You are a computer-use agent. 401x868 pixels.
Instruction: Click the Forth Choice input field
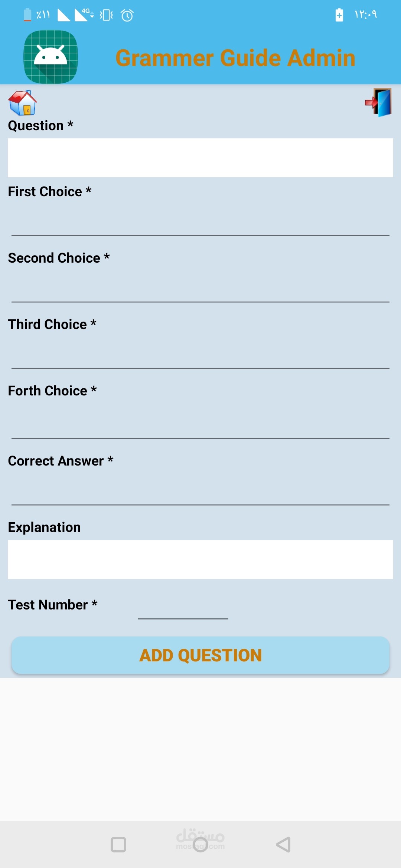click(x=200, y=425)
